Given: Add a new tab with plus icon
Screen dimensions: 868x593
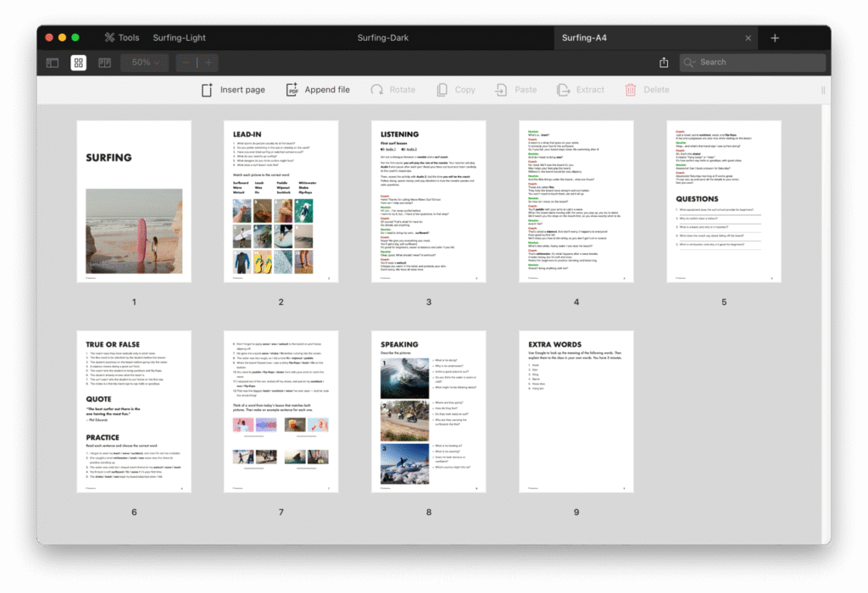Looking at the screenshot, I should coord(775,38).
